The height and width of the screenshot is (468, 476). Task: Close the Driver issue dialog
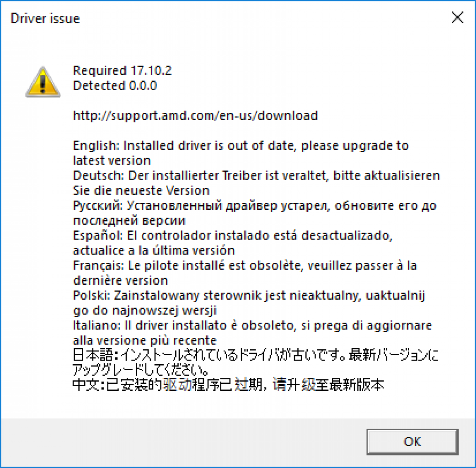pos(457,17)
